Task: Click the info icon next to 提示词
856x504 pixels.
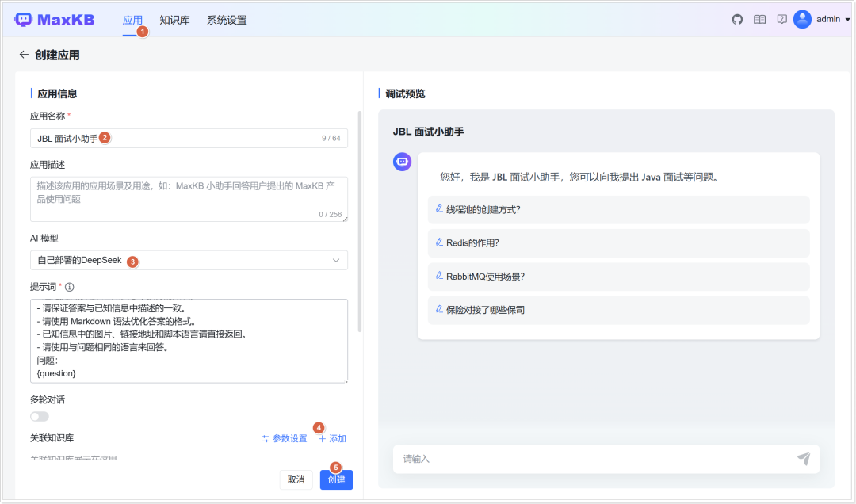Action: pos(69,287)
